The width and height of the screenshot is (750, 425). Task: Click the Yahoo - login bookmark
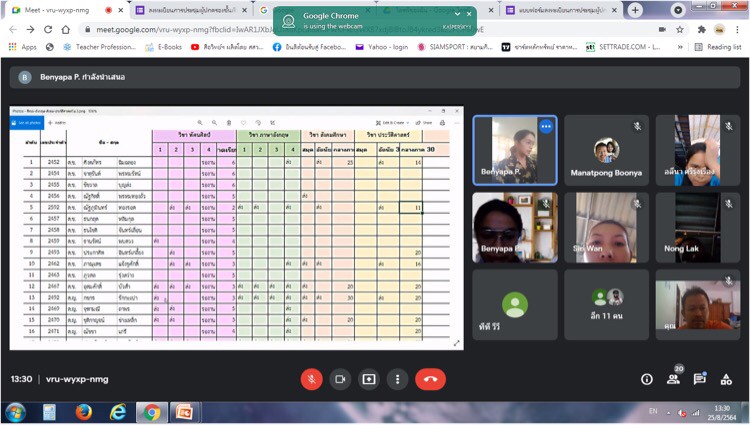[403, 46]
